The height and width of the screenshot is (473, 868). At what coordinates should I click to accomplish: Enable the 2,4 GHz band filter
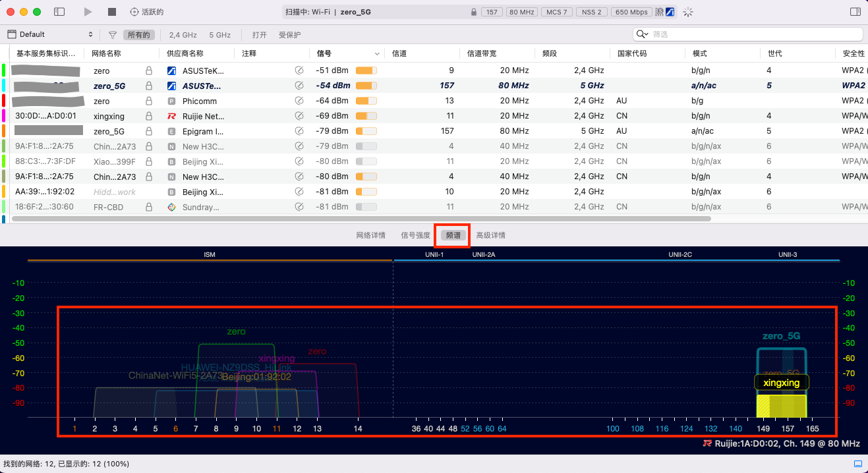coord(183,35)
